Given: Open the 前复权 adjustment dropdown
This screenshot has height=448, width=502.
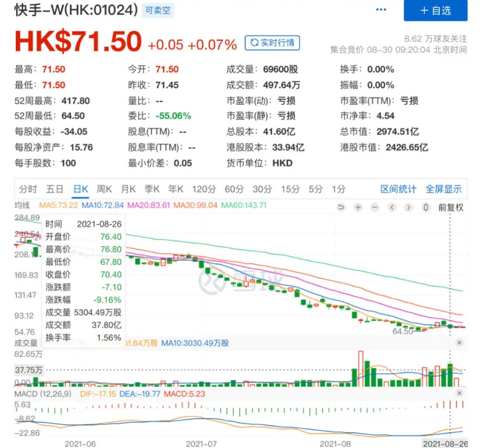Looking at the screenshot, I should pos(450,207).
